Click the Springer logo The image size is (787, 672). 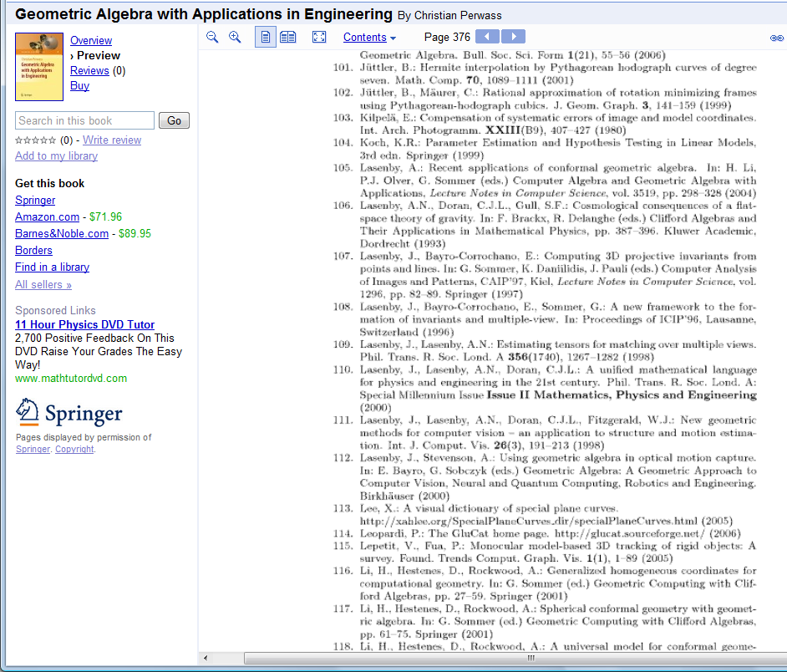pos(69,412)
